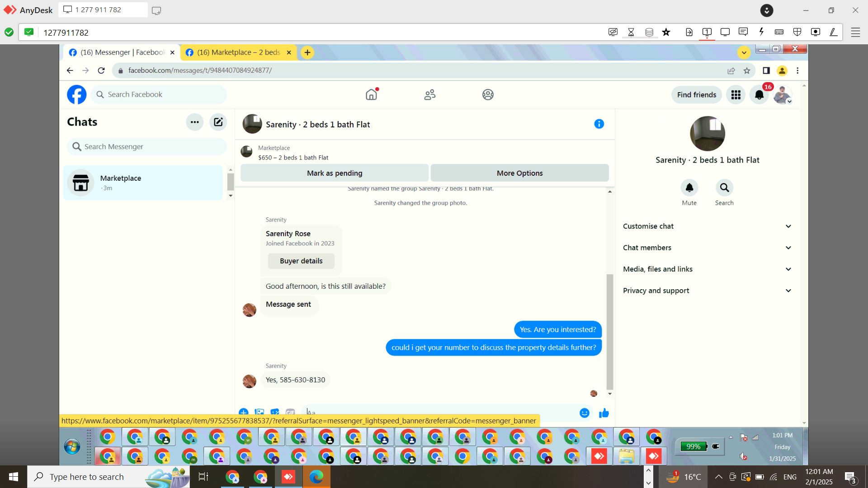
Task: Click the Buyer details button
Action: point(301,261)
